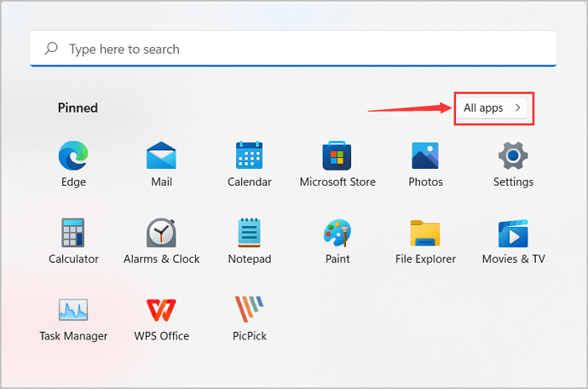Launch Movies & TV app
The image size is (588, 389).
[x=513, y=233]
